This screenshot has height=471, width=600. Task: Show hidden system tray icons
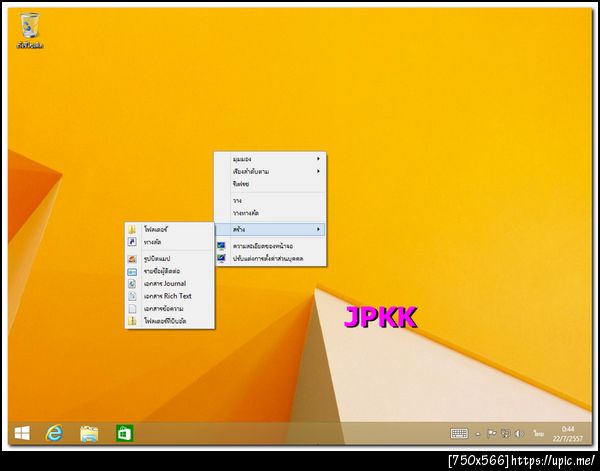[478, 434]
